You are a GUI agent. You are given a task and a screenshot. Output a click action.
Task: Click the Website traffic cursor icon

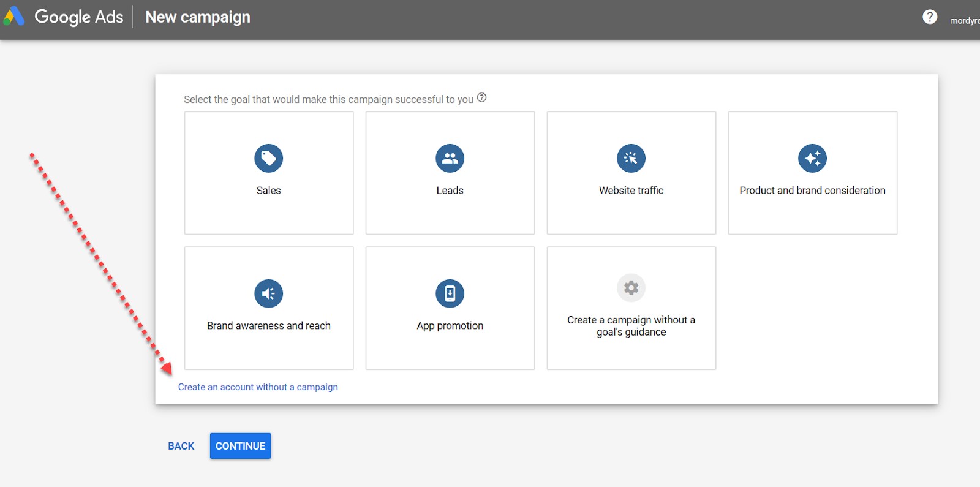pos(631,158)
